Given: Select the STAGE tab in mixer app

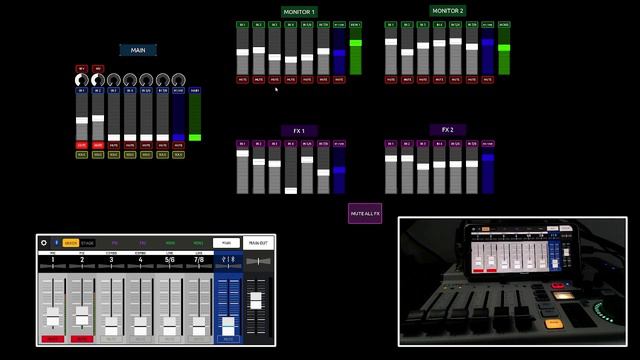Looking at the screenshot, I should 87,243.
